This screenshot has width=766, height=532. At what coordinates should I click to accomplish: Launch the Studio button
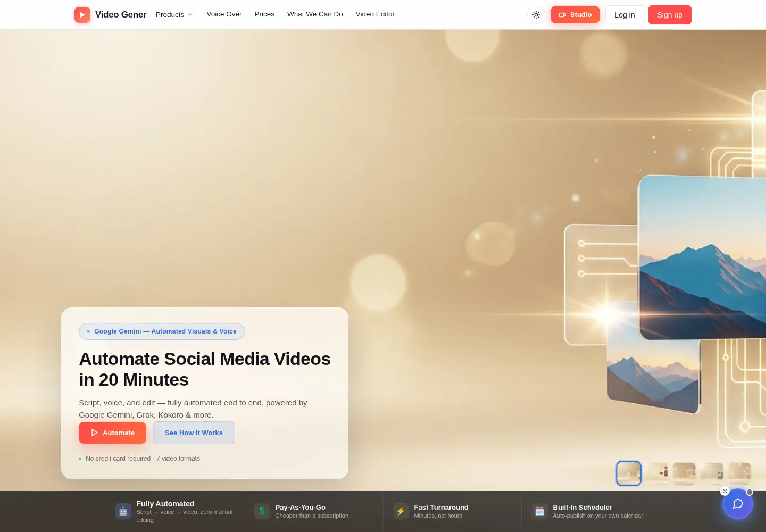[575, 15]
